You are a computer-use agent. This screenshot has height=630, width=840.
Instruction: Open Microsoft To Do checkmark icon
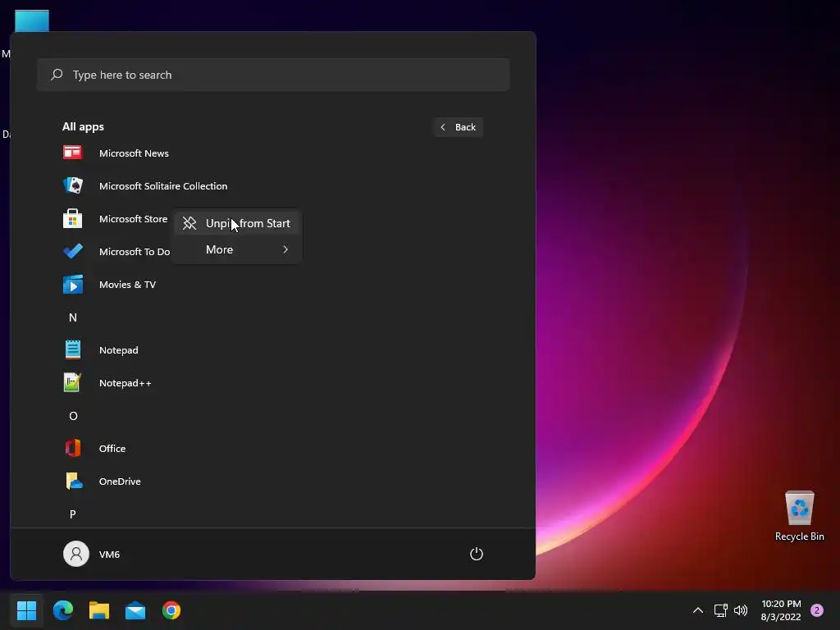72,251
